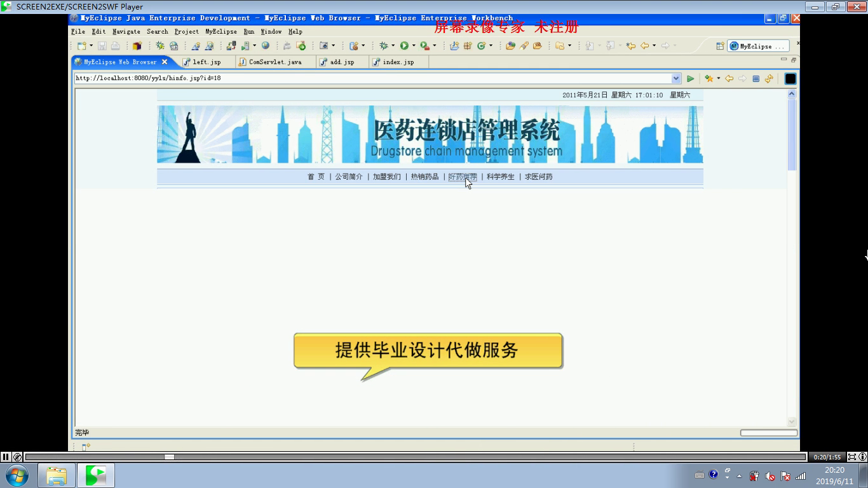This screenshot has width=868, height=488.
Task: Switch to the add.jsp editor tab
Action: 342,62
